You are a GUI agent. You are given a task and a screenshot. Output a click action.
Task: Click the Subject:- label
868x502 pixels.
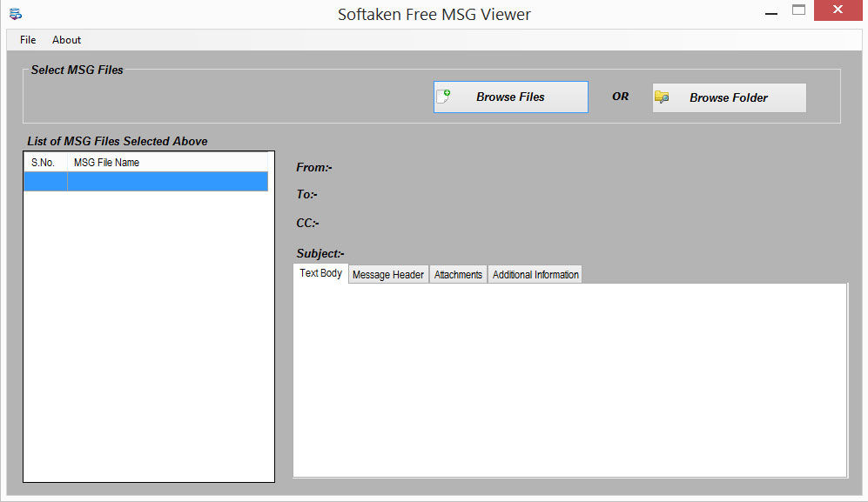320,253
